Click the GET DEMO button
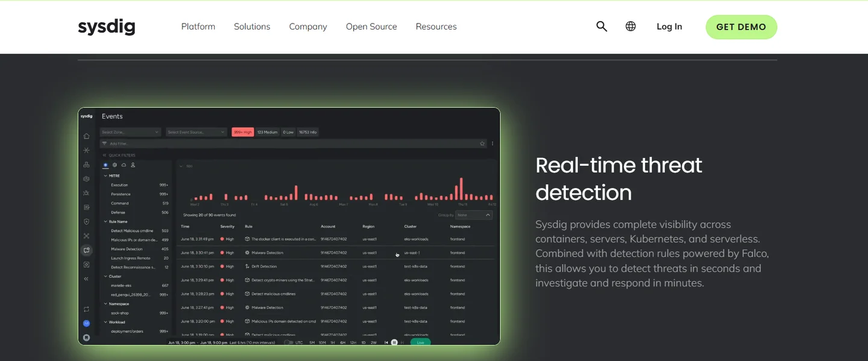The width and height of the screenshot is (868, 361). click(741, 27)
